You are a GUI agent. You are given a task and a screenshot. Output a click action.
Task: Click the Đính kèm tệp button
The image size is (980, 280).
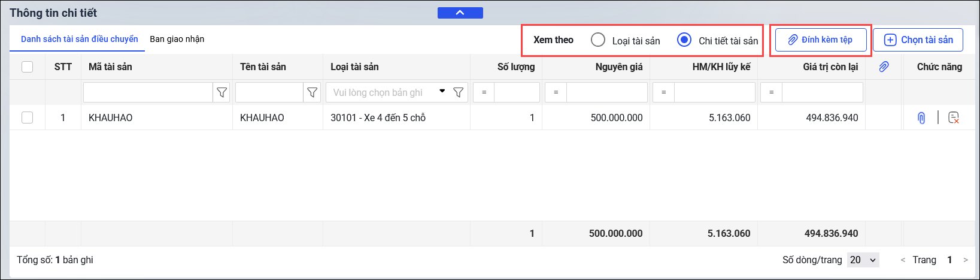tap(821, 40)
